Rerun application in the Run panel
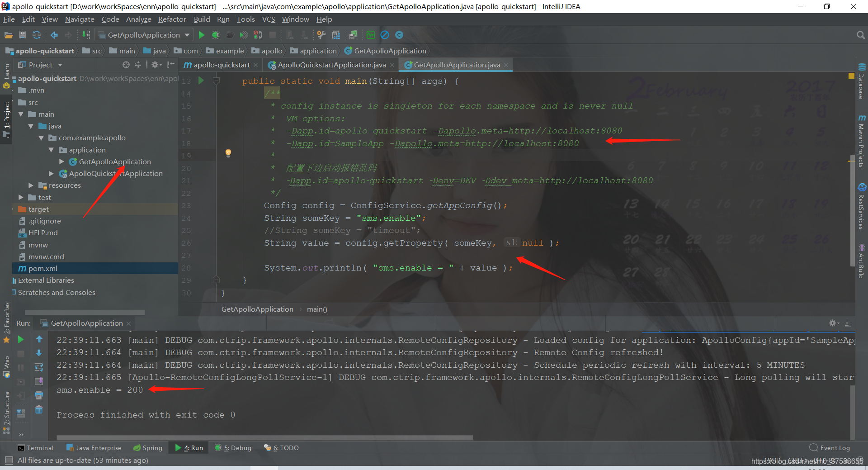 21,340
